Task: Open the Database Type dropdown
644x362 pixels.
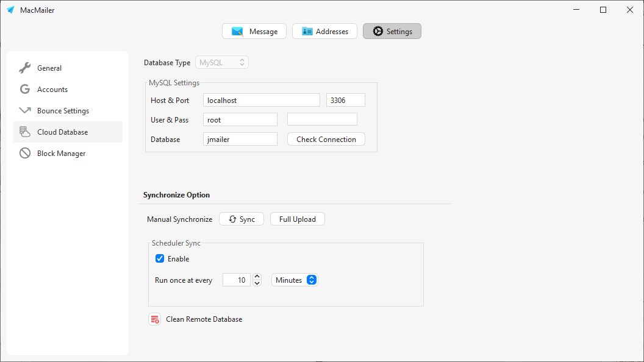Action: pyautogui.click(x=222, y=63)
